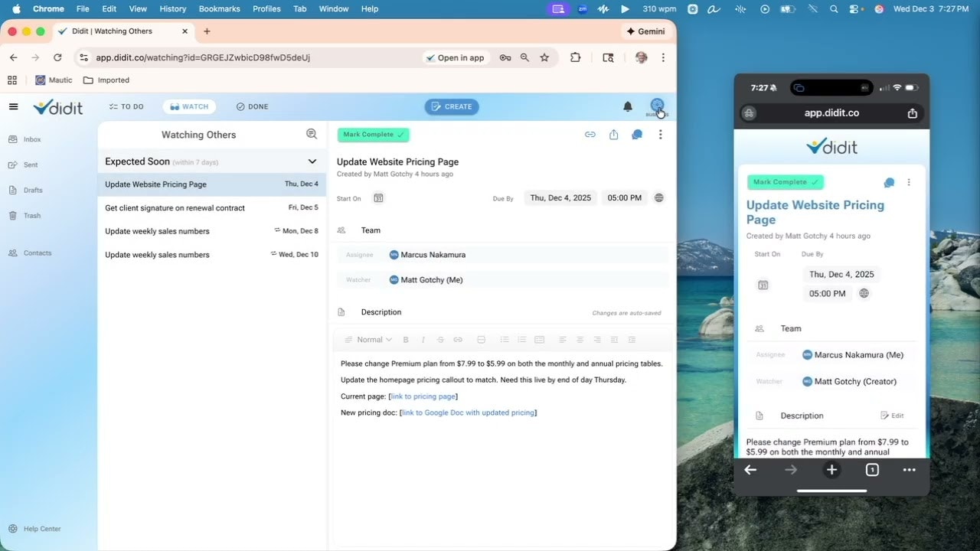Image resolution: width=980 pixels, height=551 pixels.
Task: Apply strikethrough formatting in description editor
Action: pyautogui.click(x=440, y=340)
